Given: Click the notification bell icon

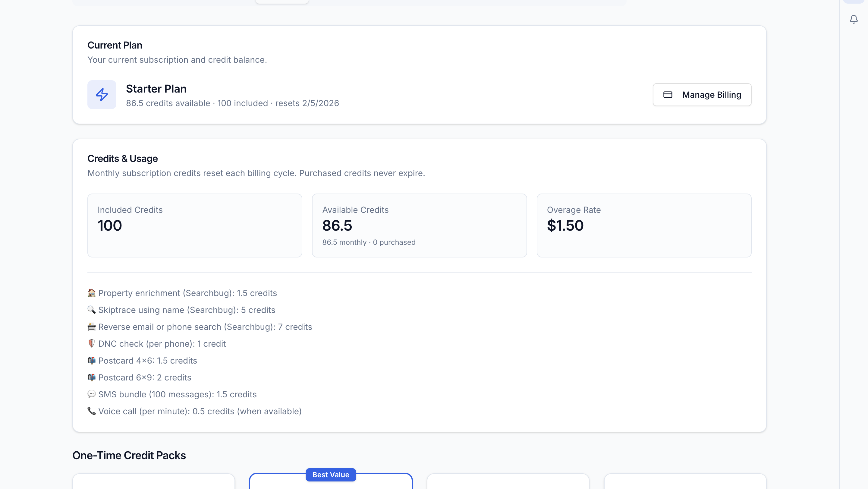Looking at the screenshot, I should (853, 19).
